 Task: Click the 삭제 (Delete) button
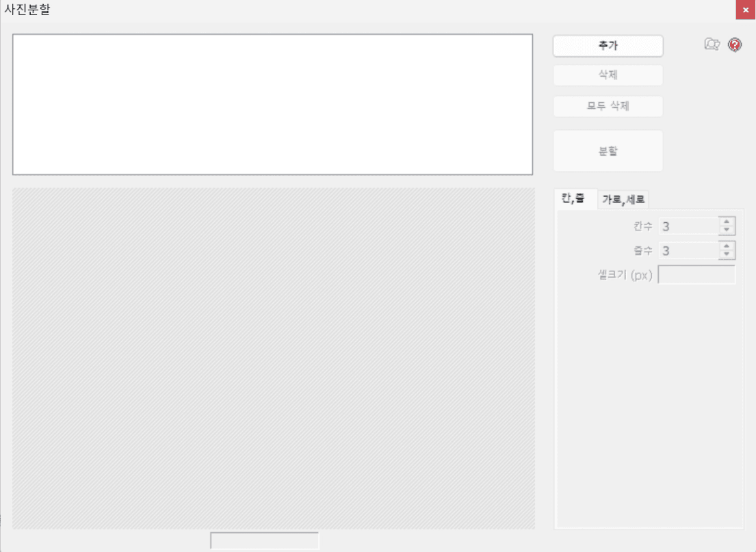tap(608, 75)
